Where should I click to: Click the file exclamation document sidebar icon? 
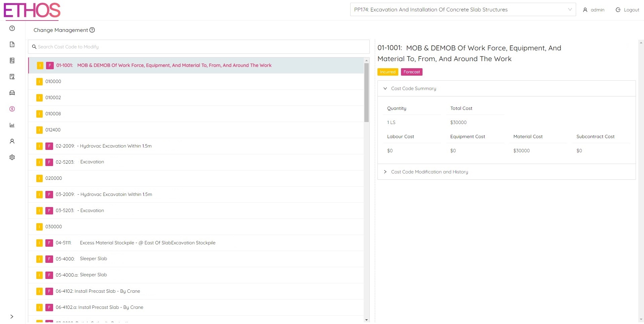pos(12,44)
